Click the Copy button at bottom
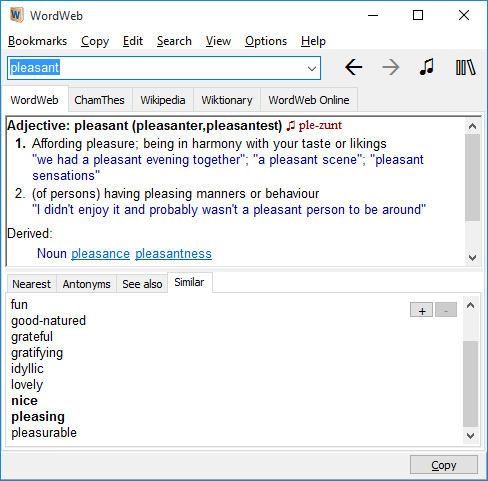488x481 pixels. [x=444, y=465]
